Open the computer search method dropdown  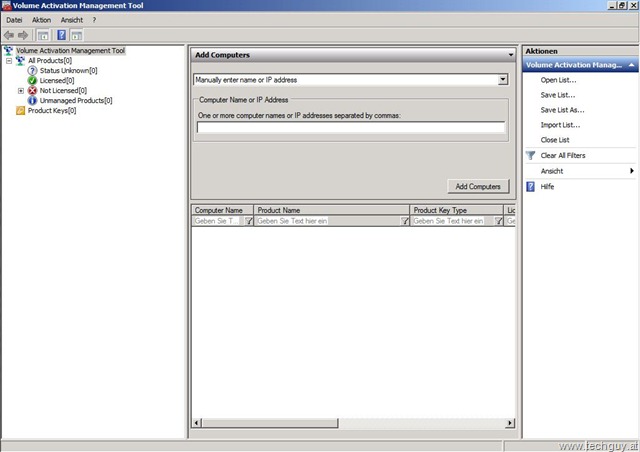point(503,80)
